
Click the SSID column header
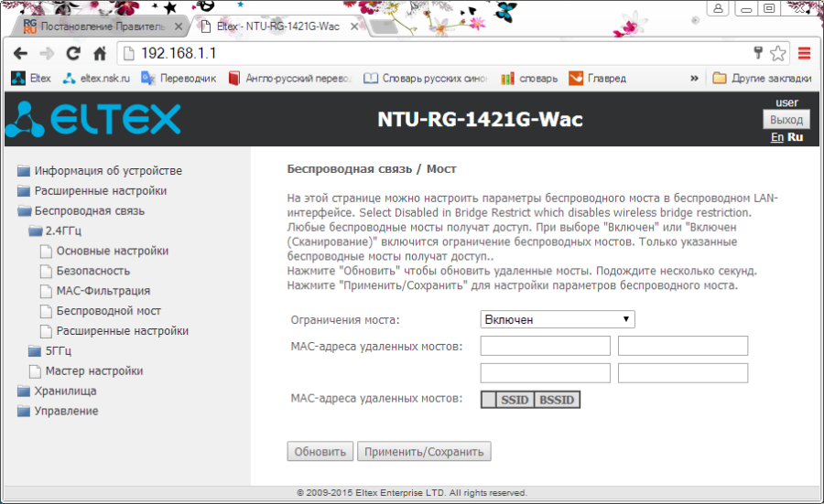pyautogui.click(x=515, y=400)
